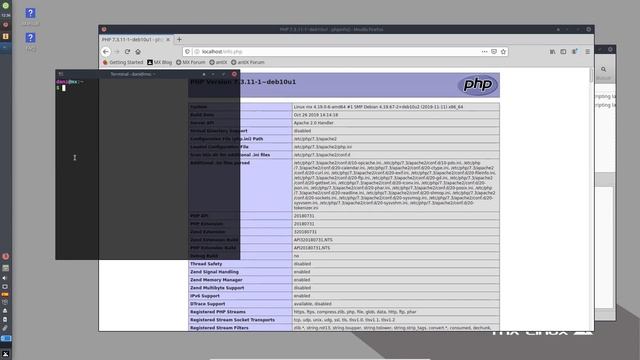Click the 'DTrace Support' row label
640x360 pixels.
coord(207,304)
